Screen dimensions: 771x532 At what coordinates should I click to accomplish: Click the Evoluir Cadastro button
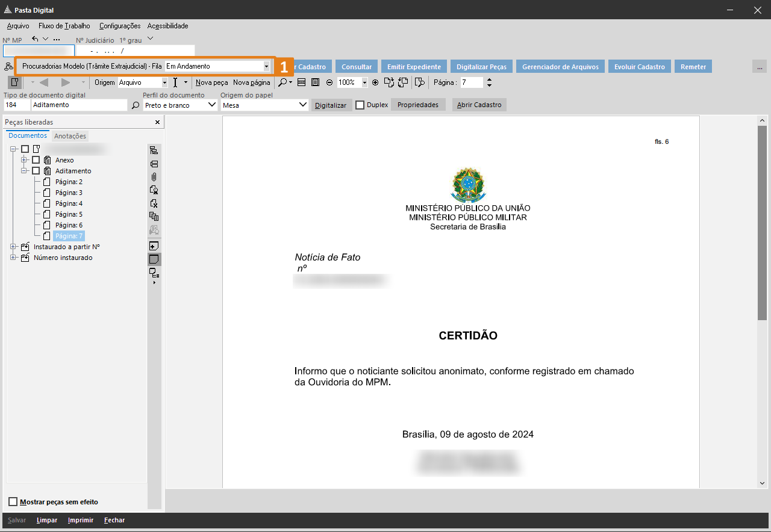click(640, 66)
